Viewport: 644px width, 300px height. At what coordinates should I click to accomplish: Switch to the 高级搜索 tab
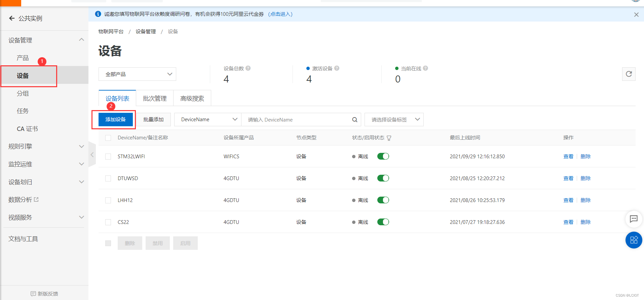pos(192,98)
